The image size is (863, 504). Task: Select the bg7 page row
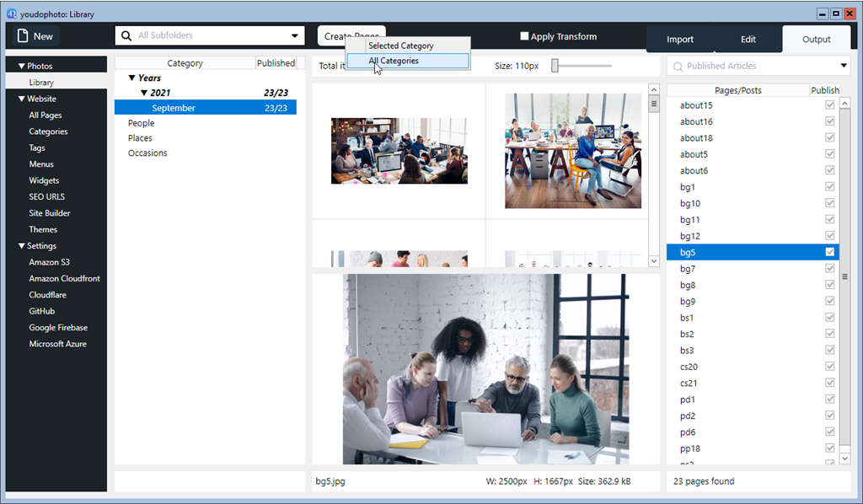click(x=753, y=269)
